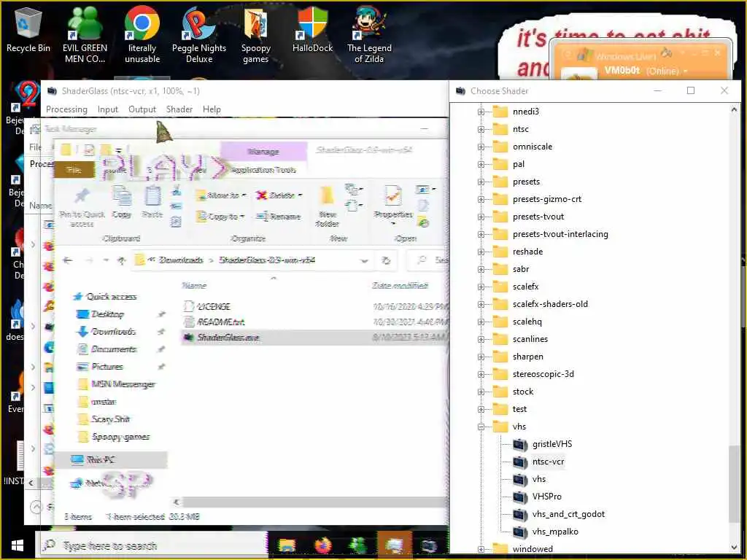
Task: Select vhs_and_crt_godot shader icon
Action: (x=519, y=515)
